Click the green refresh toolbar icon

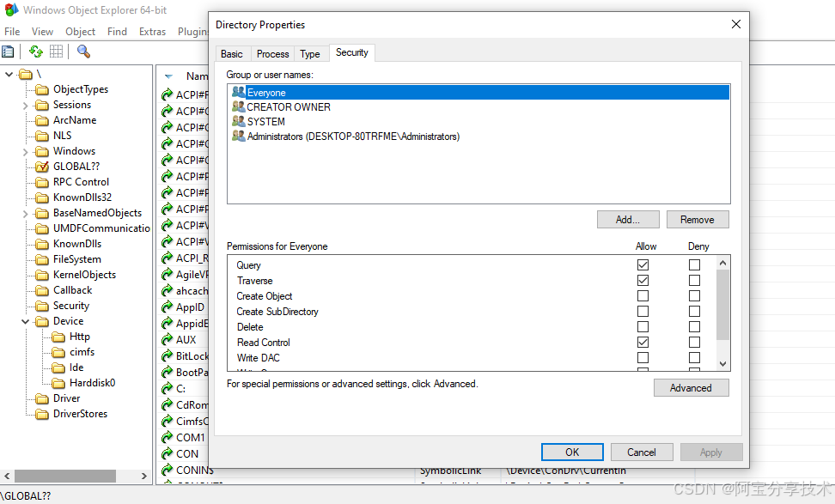click(36, 52)
